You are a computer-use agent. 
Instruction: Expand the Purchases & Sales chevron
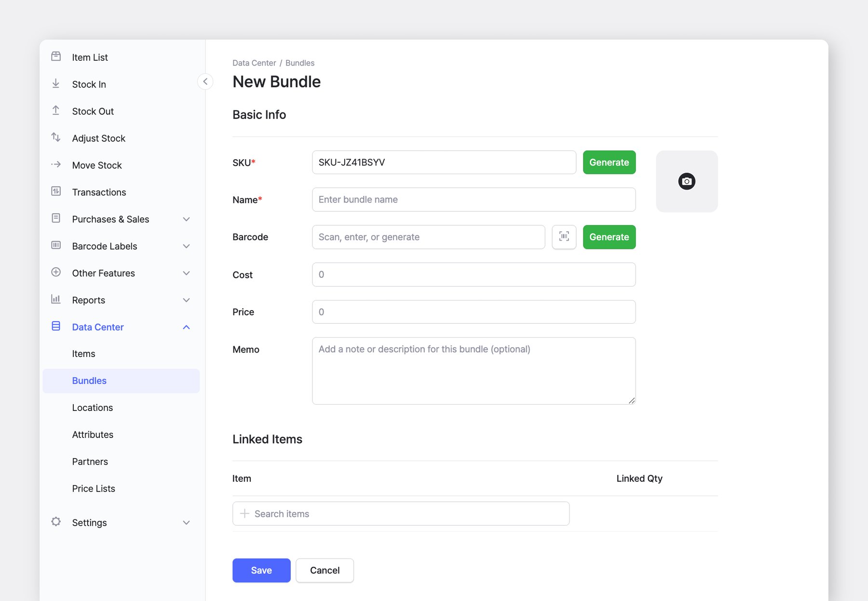point(186,219)
